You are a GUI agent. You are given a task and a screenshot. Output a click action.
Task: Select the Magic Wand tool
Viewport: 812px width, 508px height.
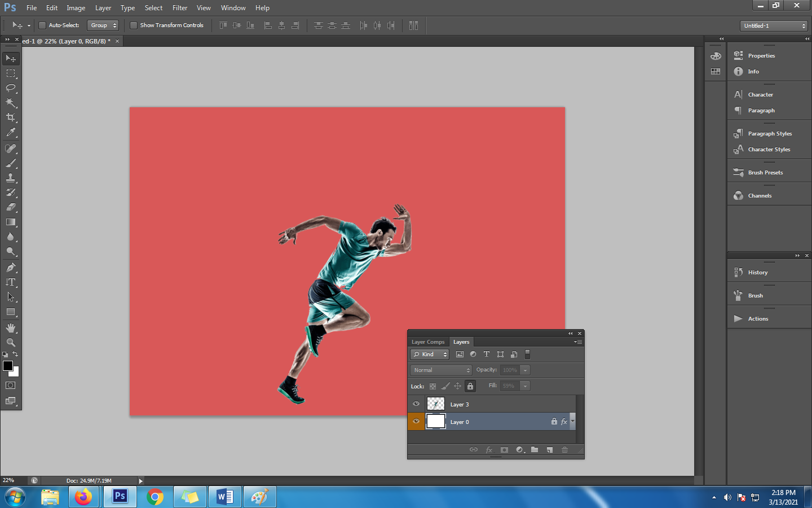(11, 103)
